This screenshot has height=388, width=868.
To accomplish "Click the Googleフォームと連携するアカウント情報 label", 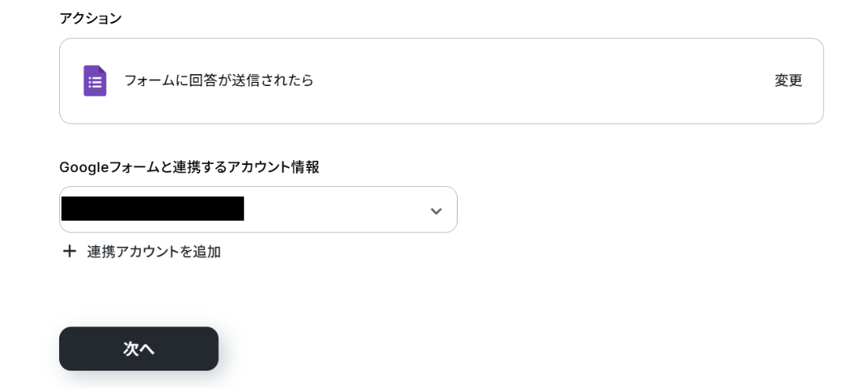I will click(189, 167).
